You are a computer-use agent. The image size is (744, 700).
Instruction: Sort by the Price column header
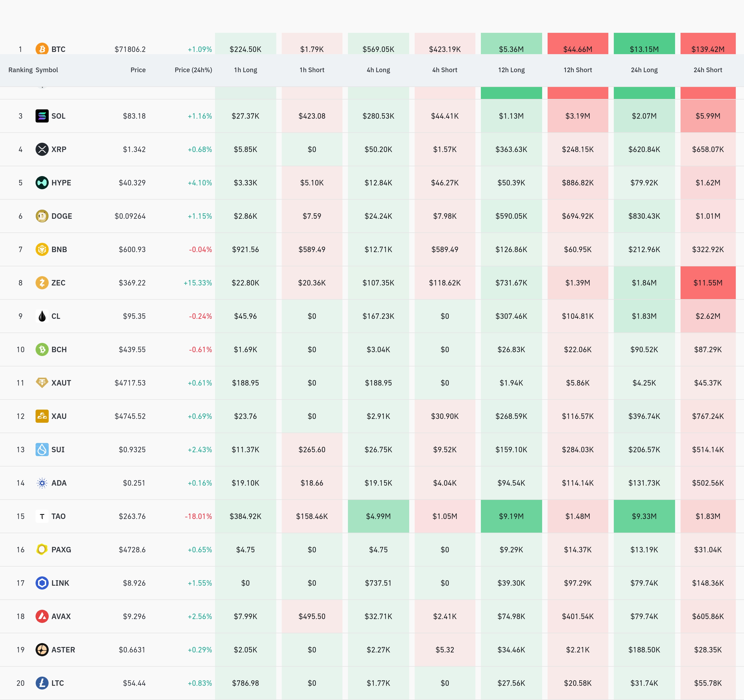(138, 70)
